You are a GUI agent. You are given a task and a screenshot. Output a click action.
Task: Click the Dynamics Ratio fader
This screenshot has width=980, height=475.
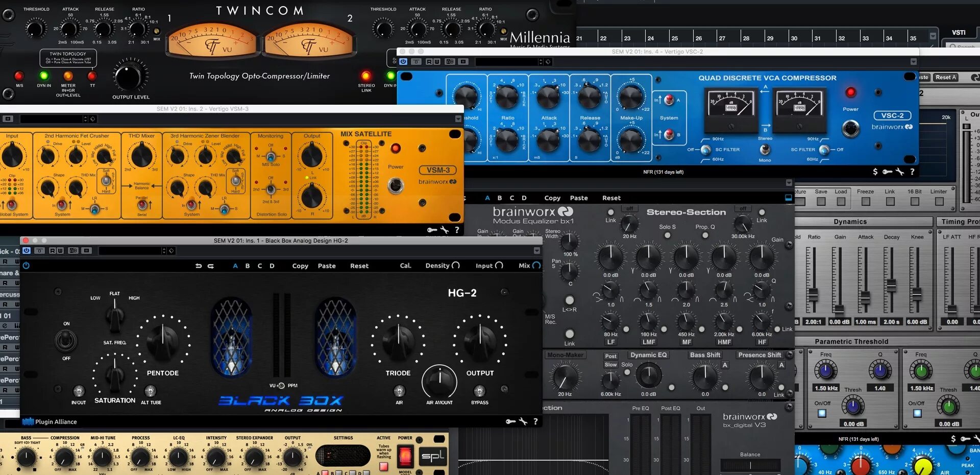tap(813, 294)
